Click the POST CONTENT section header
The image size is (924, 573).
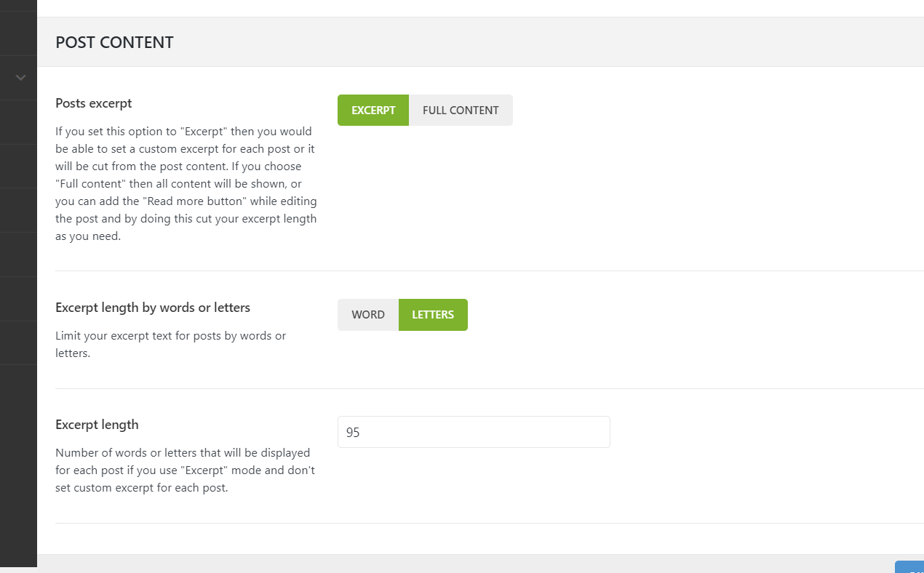tap(115, 42)
